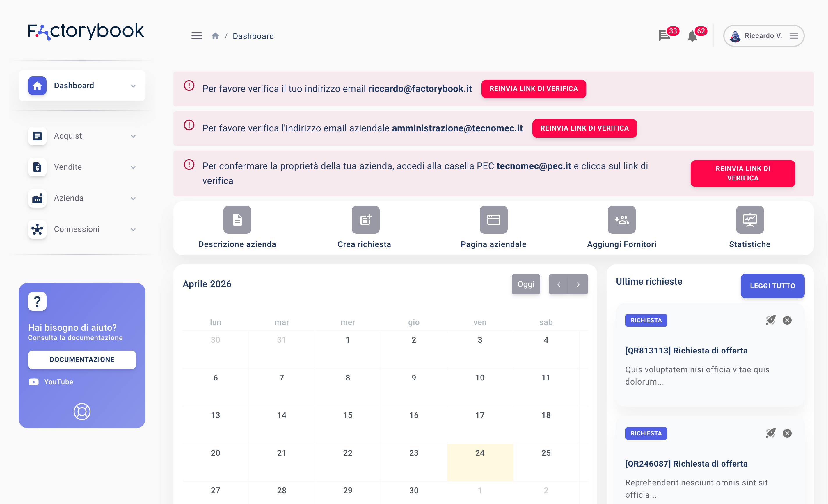828x504 pixels.
Task: Open the DOCUMENTAZIONE page
Action: pyautogui.click(x=82, y=359)
